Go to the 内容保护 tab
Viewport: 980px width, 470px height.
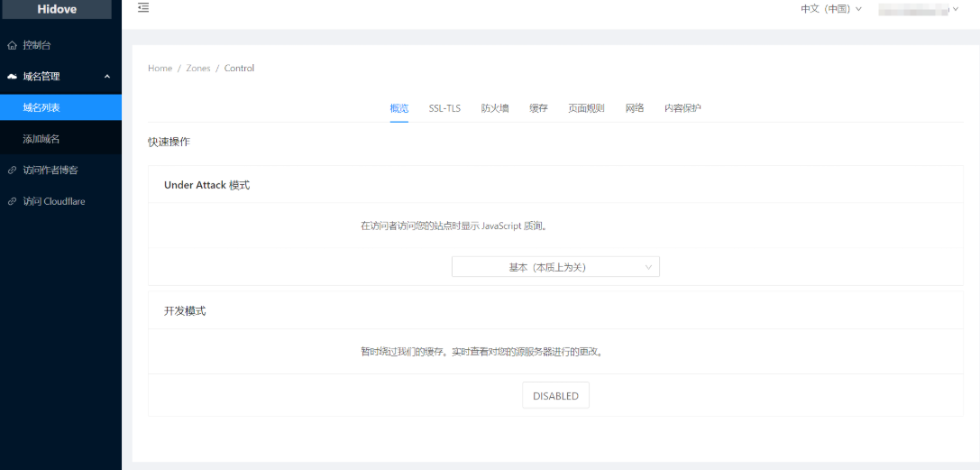point(682,108)
